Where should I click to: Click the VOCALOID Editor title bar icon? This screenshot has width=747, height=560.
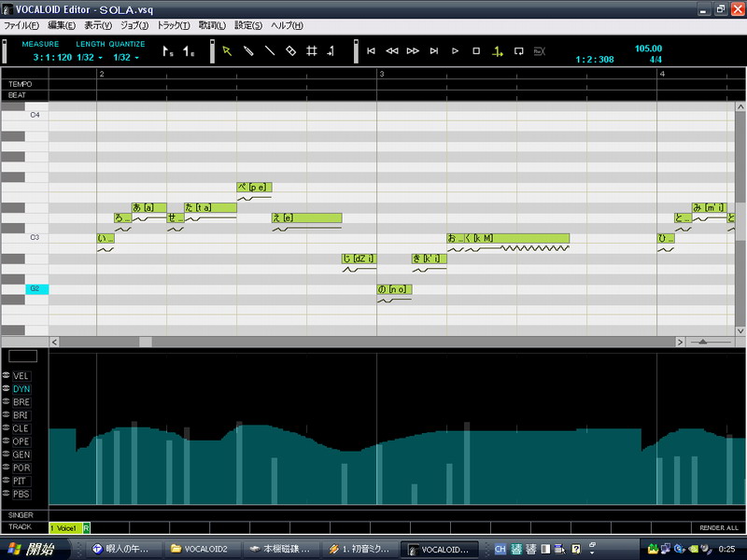click(x=7, y=9)
